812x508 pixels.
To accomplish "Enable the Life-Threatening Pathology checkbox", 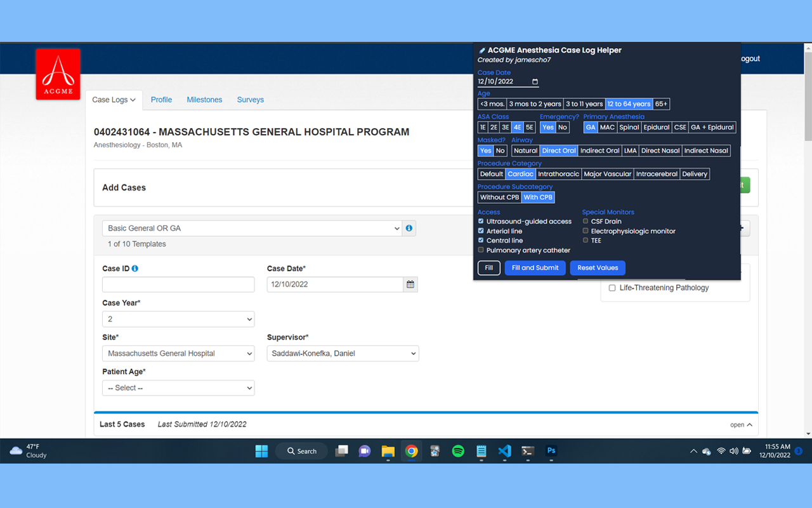I will pyautogui.click(x=612, y=288).
